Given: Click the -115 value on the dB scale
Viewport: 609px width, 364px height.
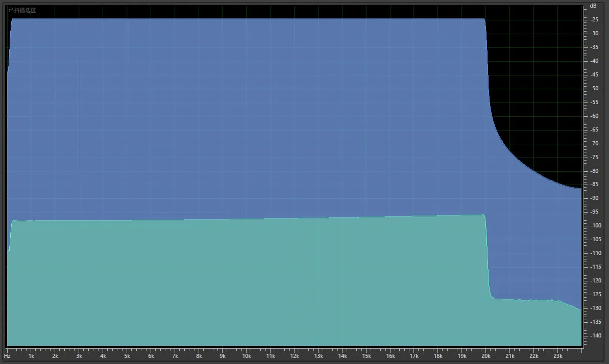Looking at the screenshot, I should tap(596, 267).
